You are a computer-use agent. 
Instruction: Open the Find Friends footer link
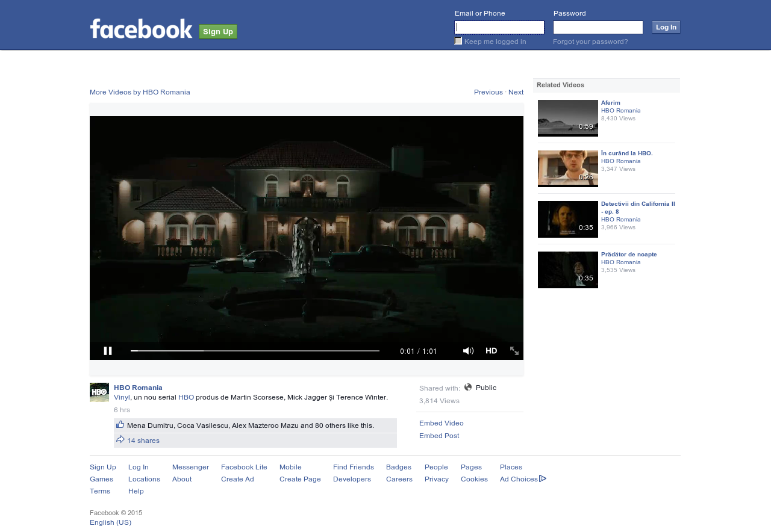point(354,467)
